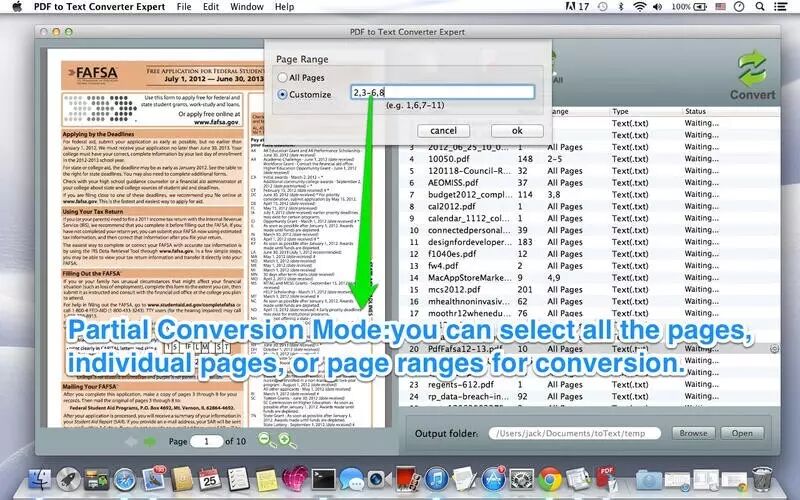Select cal2012.pdf row

pos(589,206)
